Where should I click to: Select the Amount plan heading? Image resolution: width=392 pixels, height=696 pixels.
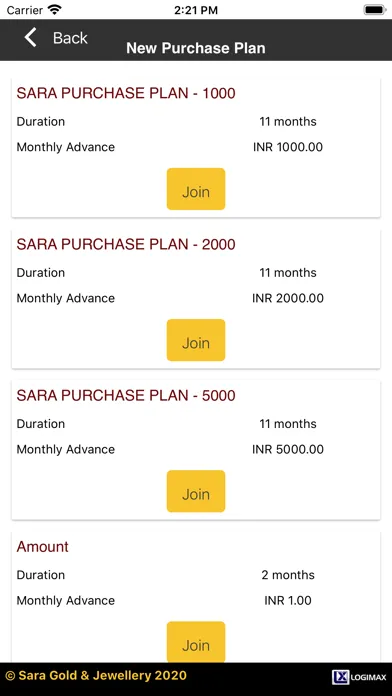point(43,546)
